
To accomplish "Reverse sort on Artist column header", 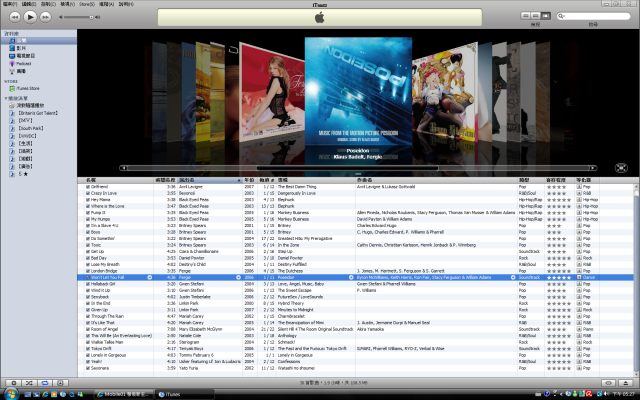I will pyautogui.click(x=210, y=180).
